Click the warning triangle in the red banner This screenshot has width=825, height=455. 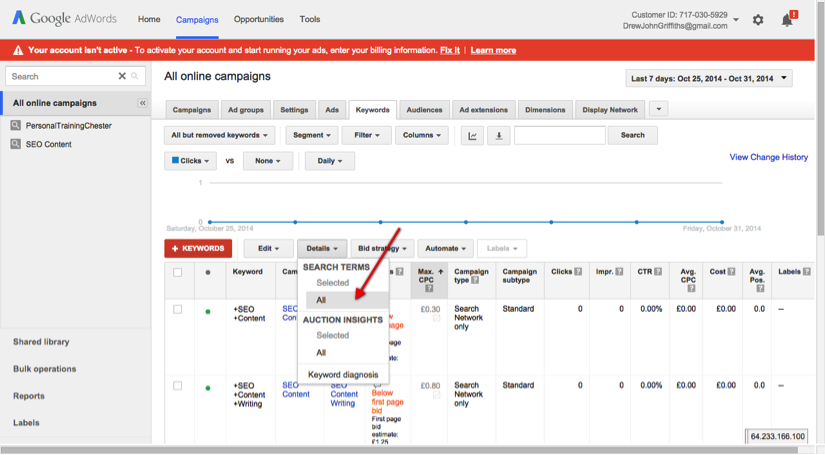18,50
